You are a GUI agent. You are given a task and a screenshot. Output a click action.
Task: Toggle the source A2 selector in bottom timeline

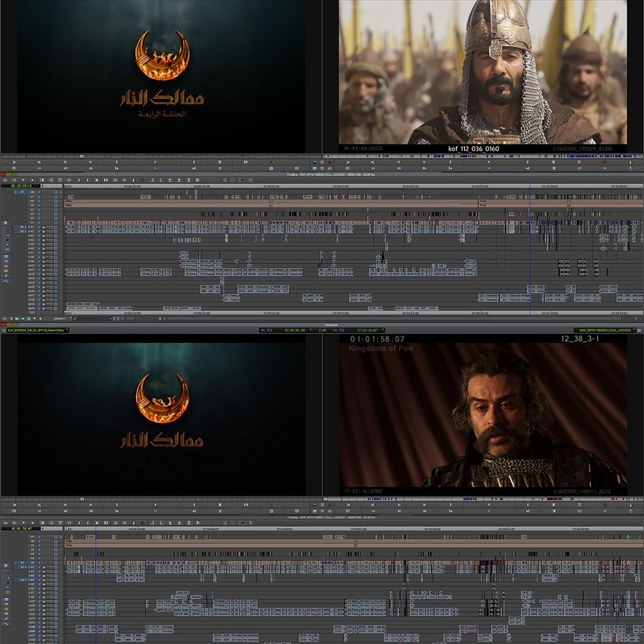22,580
